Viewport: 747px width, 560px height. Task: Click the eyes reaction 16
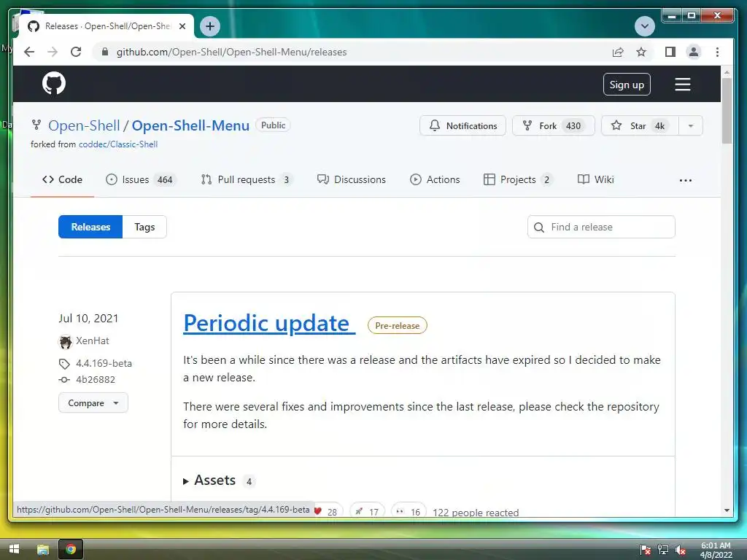pos(409,511)
